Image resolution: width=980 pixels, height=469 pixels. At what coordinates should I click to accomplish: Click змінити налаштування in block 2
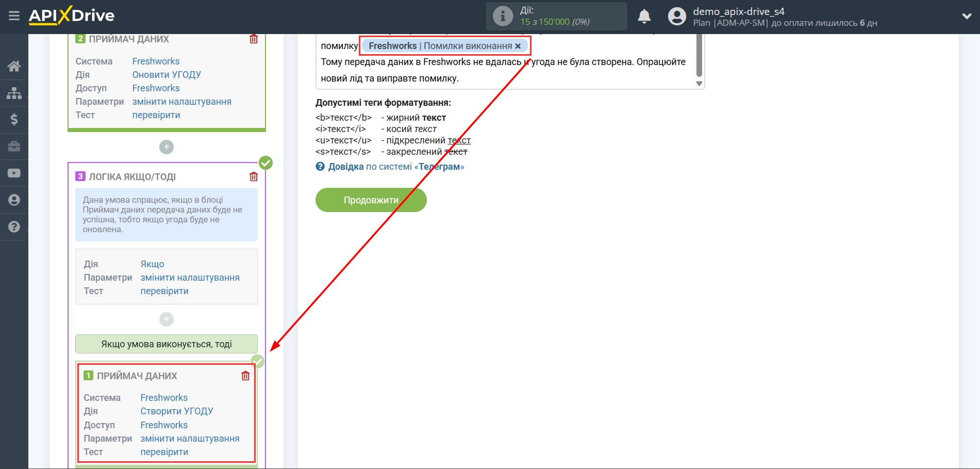coord(182,102)
